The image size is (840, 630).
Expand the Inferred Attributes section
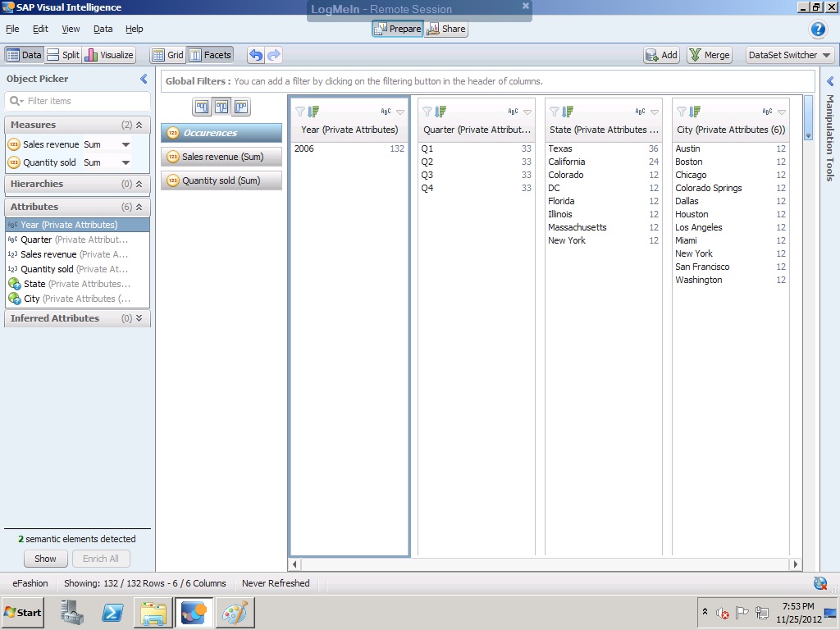[x=139, y=318]
